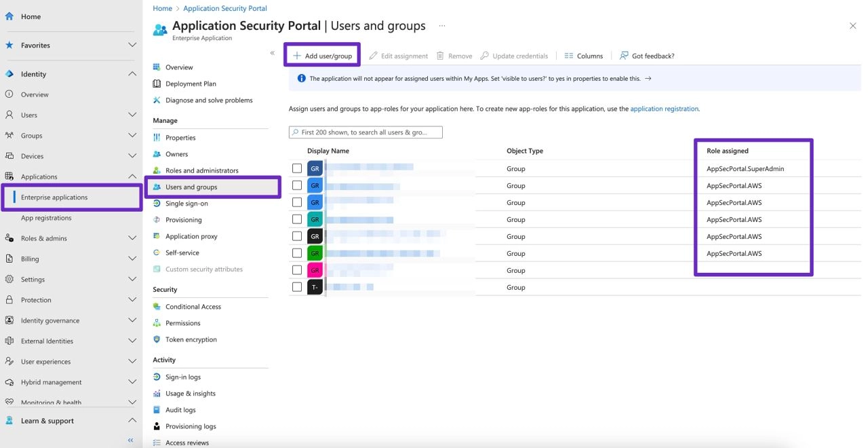This screenshot has height=448, width=868.
Task: Expand the Users menu in sidebar
Action: click(132, 115)
